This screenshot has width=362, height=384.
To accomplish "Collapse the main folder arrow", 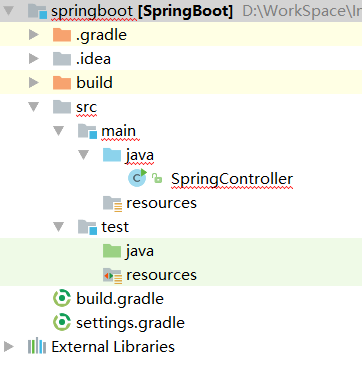I will (x=59, y=131).
